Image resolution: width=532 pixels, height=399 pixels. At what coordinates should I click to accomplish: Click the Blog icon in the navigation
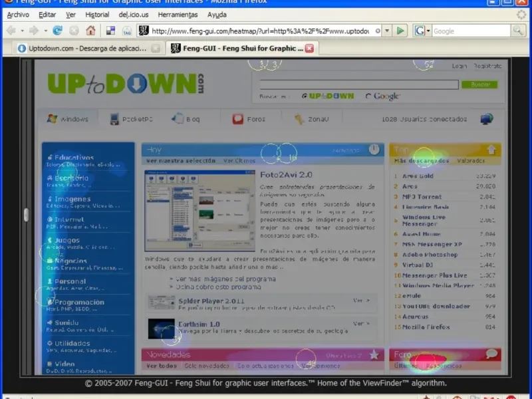click(178, 118)
